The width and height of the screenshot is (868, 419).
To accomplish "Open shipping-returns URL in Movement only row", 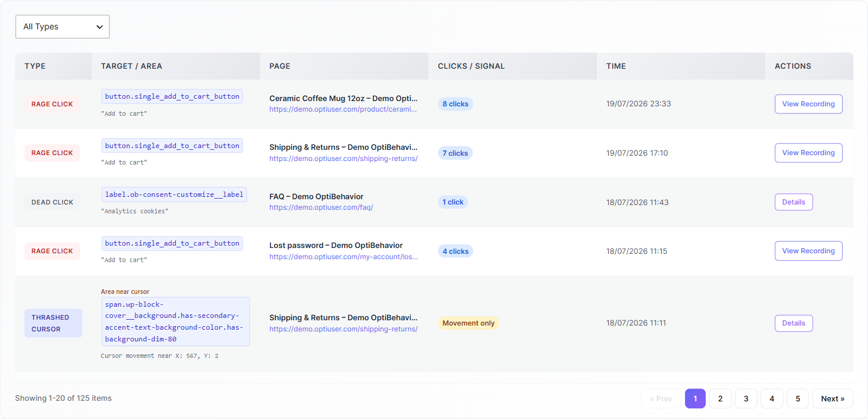I will pyautogui.click(x=343, y=329).
